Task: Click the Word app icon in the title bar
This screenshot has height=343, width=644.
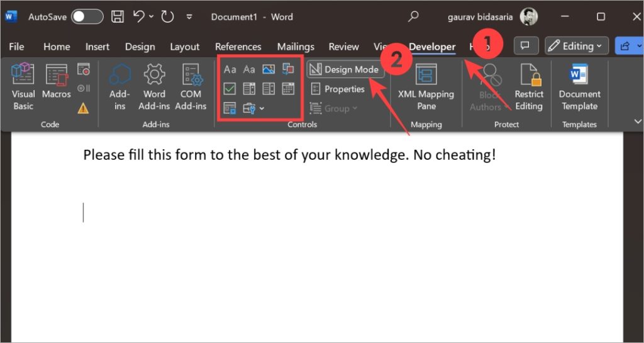Action: (11, 17)
